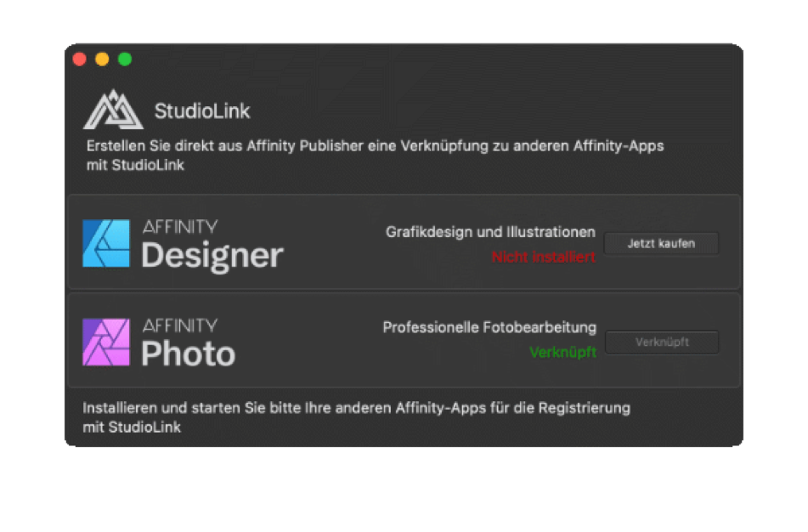
Task: Click the greyed-out "Verknüpft" button
Action: click(x=661, y=342)
